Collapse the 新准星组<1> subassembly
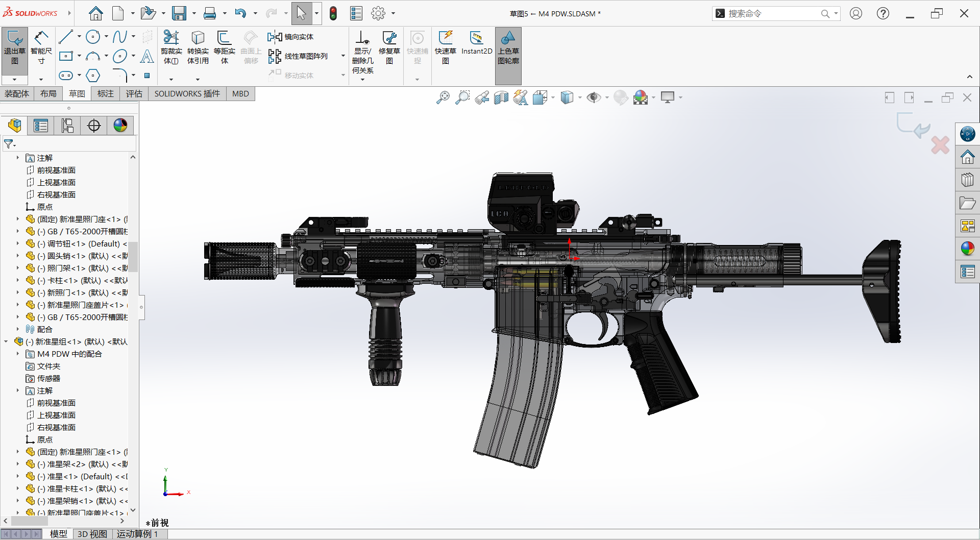The height and width of the screenshot is (540, 980). click(x=6, y=341)
